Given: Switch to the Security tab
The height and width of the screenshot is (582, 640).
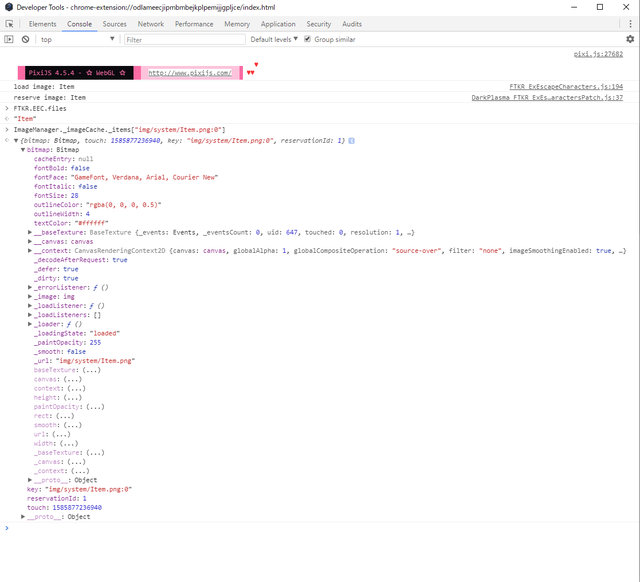Looking at the screenshot, I should (x=319, y=24).
